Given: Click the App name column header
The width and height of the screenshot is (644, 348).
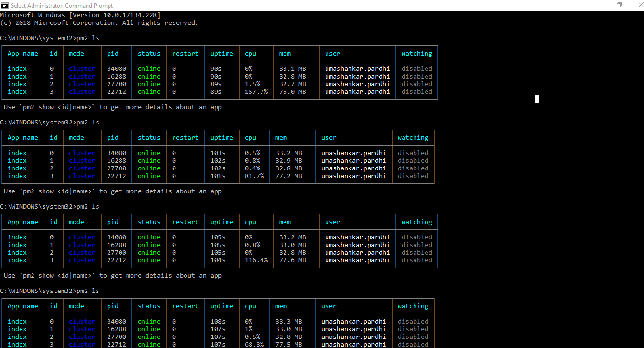Looking at the screenshot, I should point(22,53).
